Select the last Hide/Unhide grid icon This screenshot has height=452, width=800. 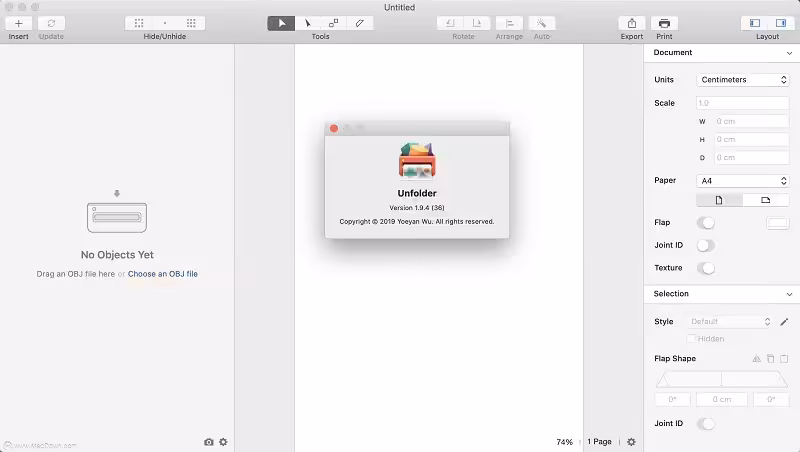[x=191, y=23]
